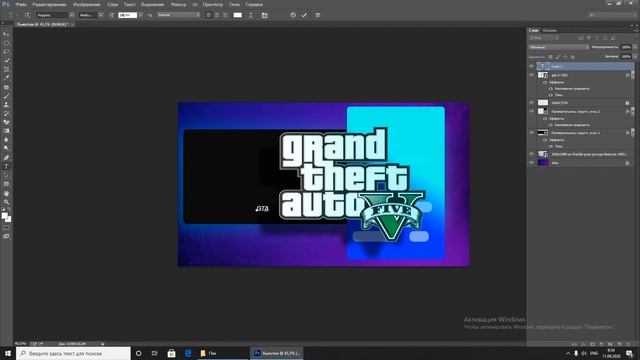Select the Healing Brush tool
640x360 pixels.
click(6, 87)
